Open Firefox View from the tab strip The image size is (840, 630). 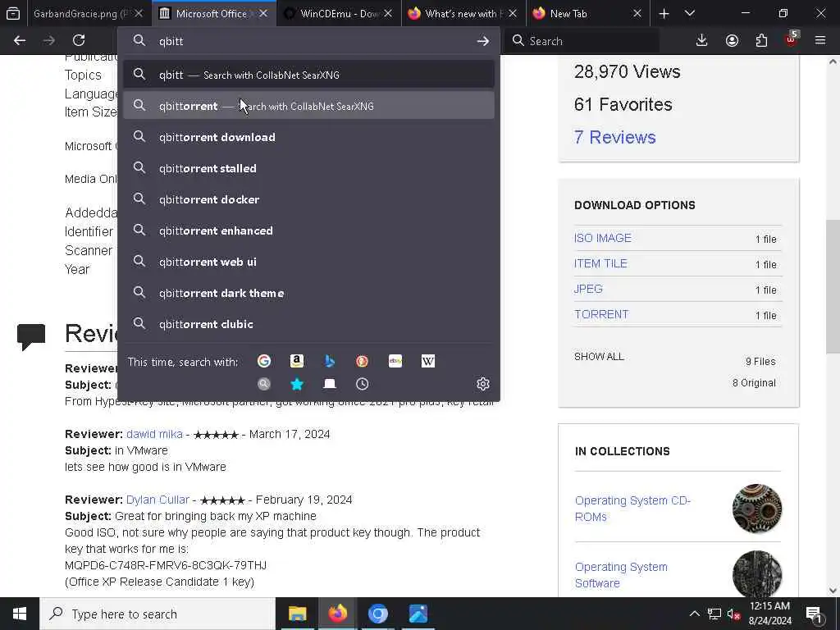13,13
